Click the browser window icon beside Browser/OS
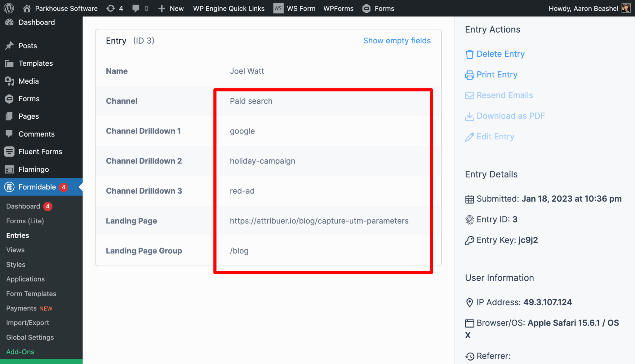635x364 pixels. click(x=469, y=323)
